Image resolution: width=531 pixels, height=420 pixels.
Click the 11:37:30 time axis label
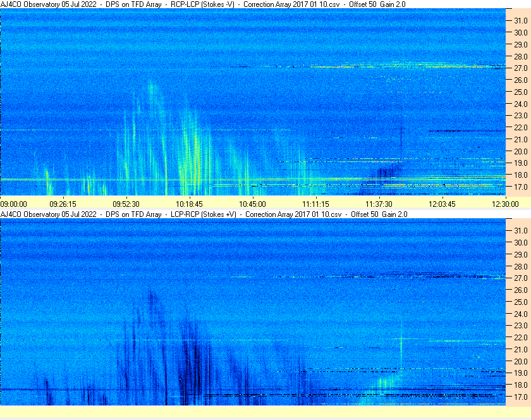(x=379, y=204)
